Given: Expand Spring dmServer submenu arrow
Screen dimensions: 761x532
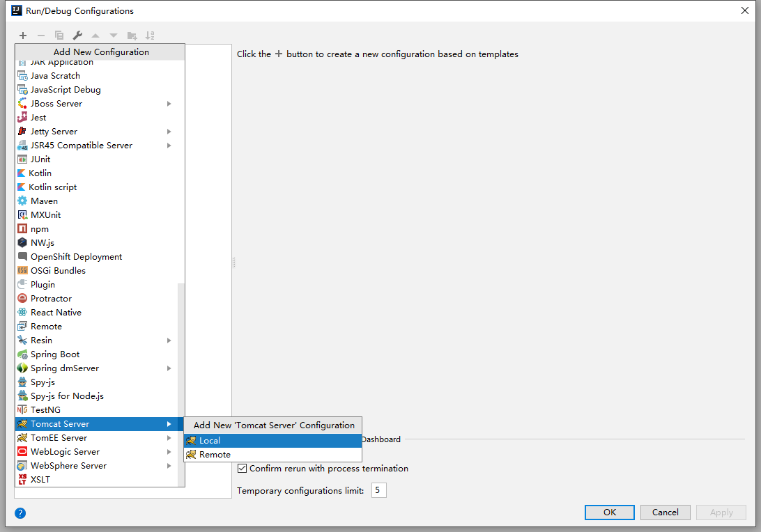Looking at the screenshot, I should pyautogui.click(x=169, y=368).
